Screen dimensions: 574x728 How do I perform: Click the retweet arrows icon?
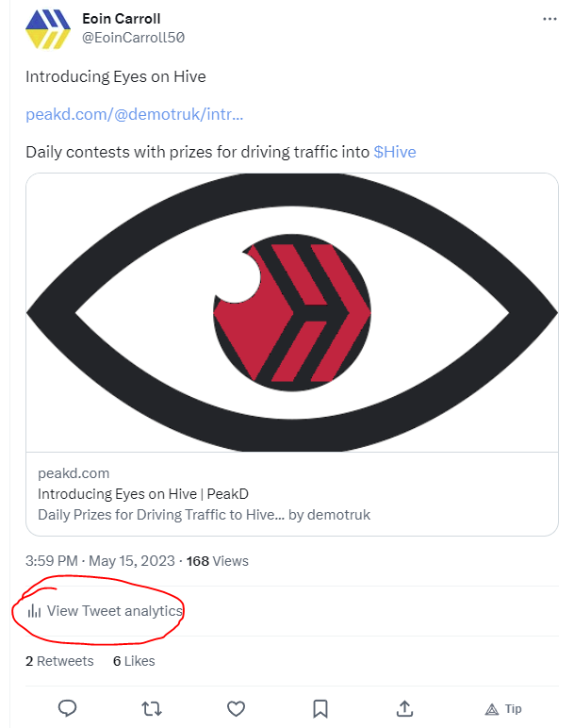coord(151,708)
